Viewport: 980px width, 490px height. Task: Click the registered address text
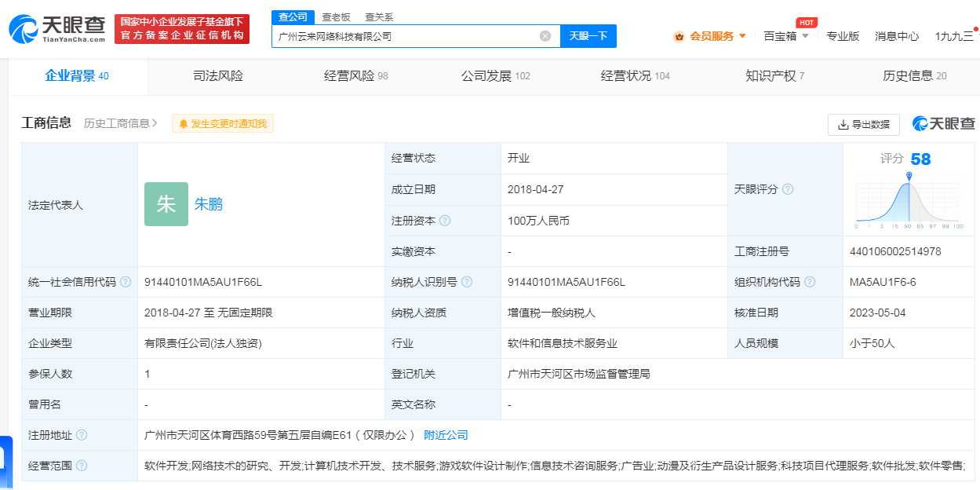coord(279,435)
